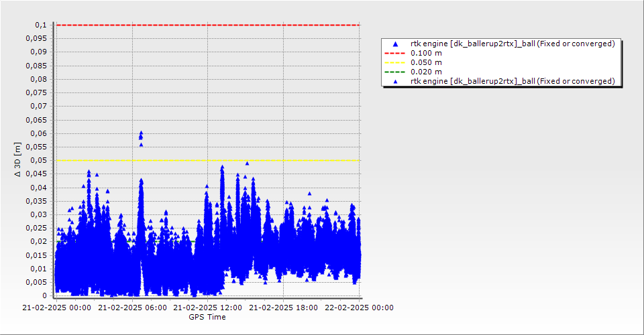Click the "0,085" y-axis tick label
Image resolution: width=644 pixels, height=335 pixels.
pyautogui.click(x=36, y=66)
